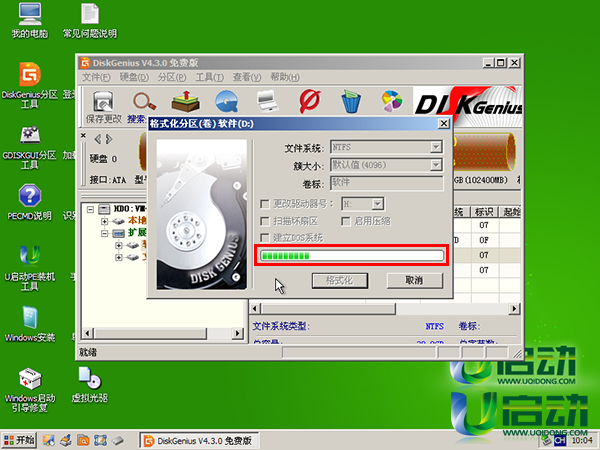Click the 取消 button
The width and height of the screenshot is (600, 450).
point(415,280)
